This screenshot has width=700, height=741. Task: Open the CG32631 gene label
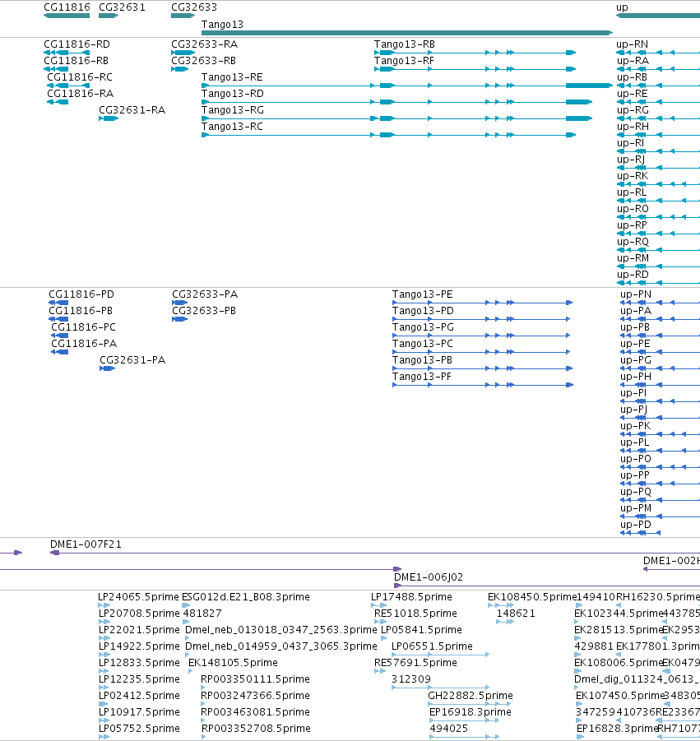(x=122, y=7)
